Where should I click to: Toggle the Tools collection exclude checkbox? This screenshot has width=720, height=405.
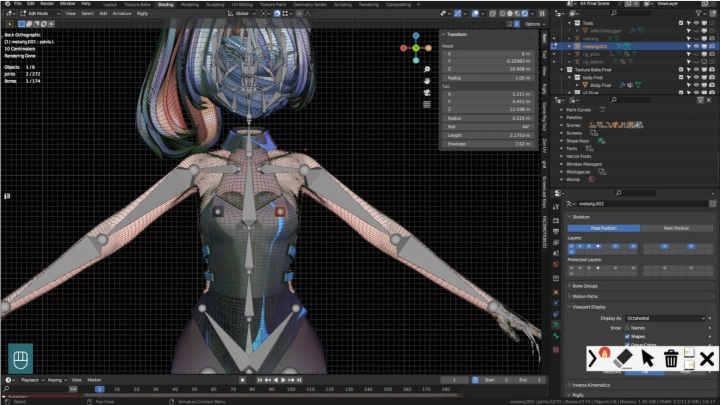point(681,23)
